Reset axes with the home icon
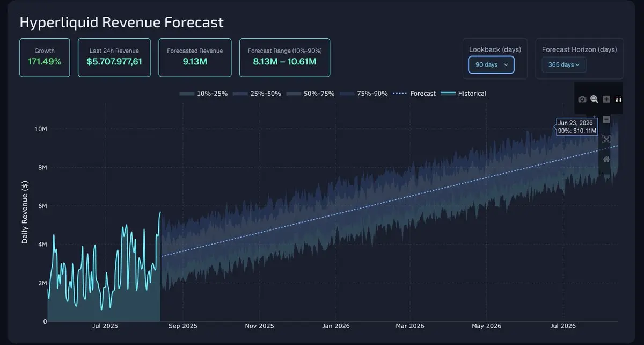Image resolution: width=644 pixels, height=345 pixels. (606, 159)
